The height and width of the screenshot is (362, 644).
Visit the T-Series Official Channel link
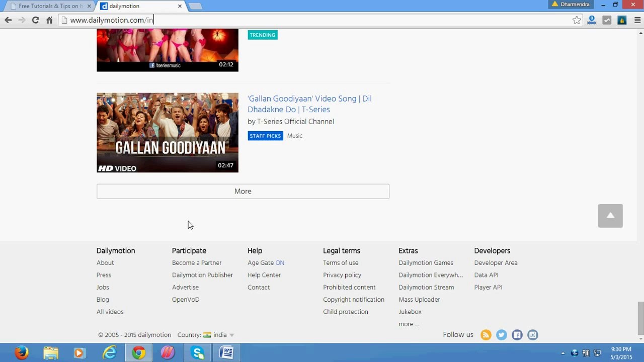[296, 122]
